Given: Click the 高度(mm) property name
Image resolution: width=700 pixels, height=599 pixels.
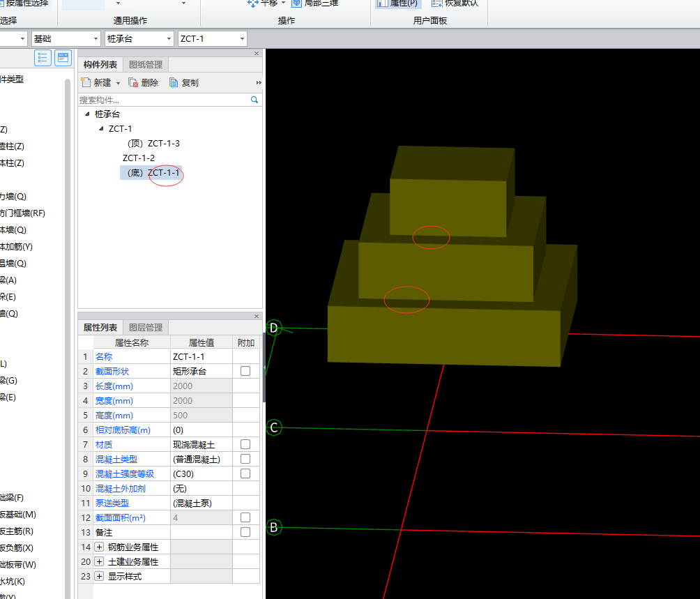Looking at the screenshot, I should [x=114, y=415].
